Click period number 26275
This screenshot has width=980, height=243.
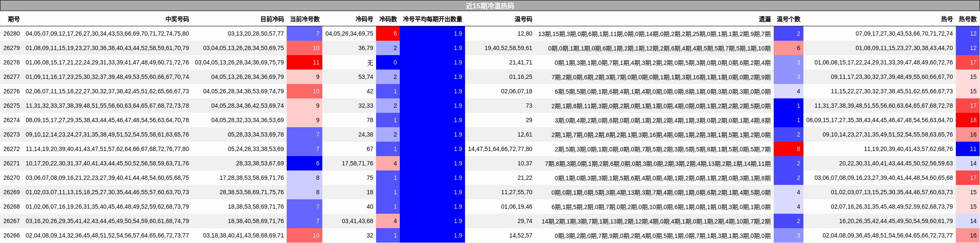click(11, 106)
